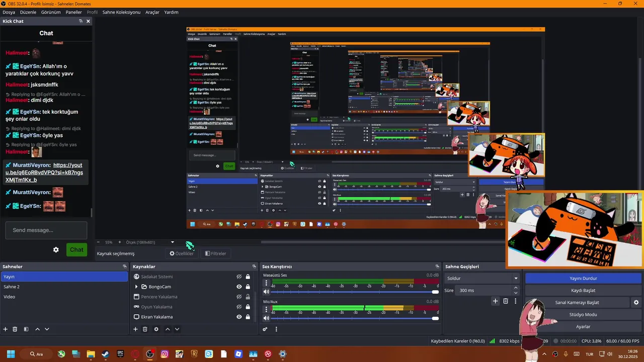The width and height of the screenshot is (644, 362).
Task: Undock the Kick Chat panel
Action: coord(80,21)
